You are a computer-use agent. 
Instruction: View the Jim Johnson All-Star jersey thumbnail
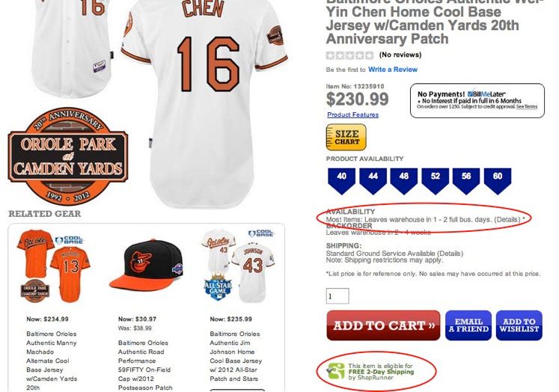(x=238, y=266)
